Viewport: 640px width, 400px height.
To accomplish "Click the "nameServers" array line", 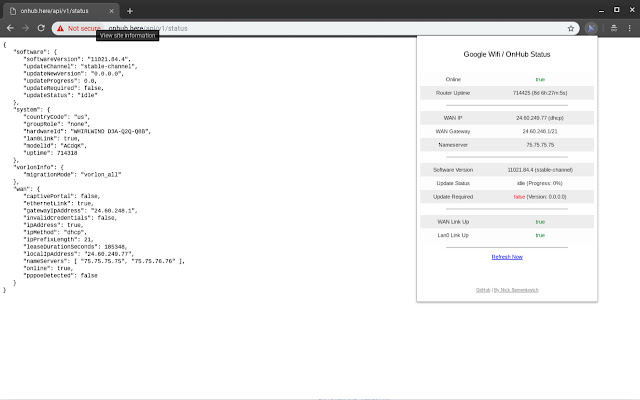I will [x=104, y=261].
